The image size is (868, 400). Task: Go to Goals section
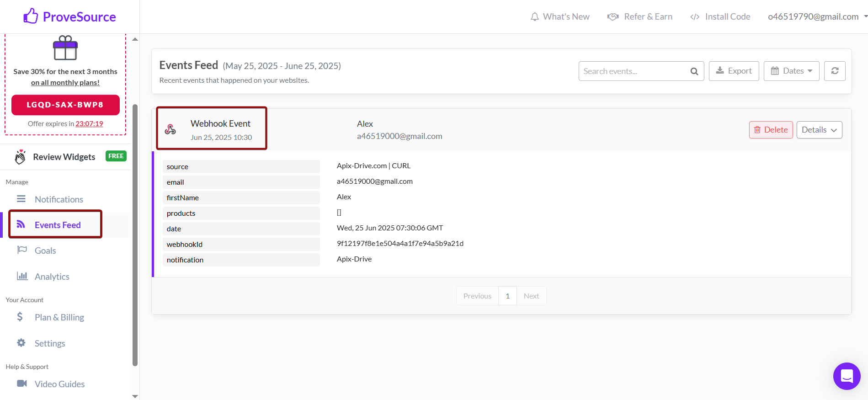(x=45, y=251)
